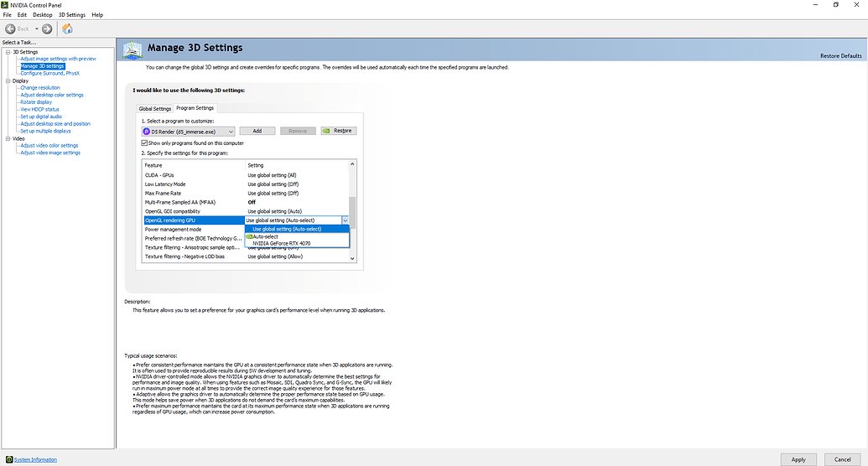This screenshot has width=868, height=466.
Task: Open the System Information link
Action: pyautogui.click(x=35, y=459)
